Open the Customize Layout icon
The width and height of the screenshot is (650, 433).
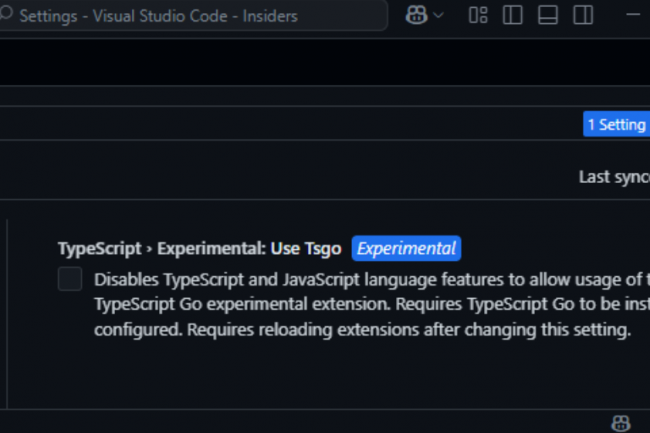click(x=478, y=15)
